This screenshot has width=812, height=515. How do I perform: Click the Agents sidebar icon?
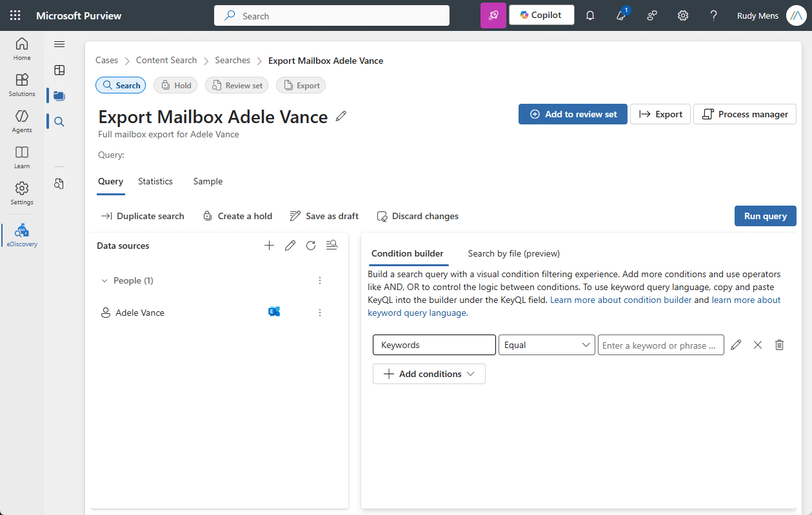(22, 121)
